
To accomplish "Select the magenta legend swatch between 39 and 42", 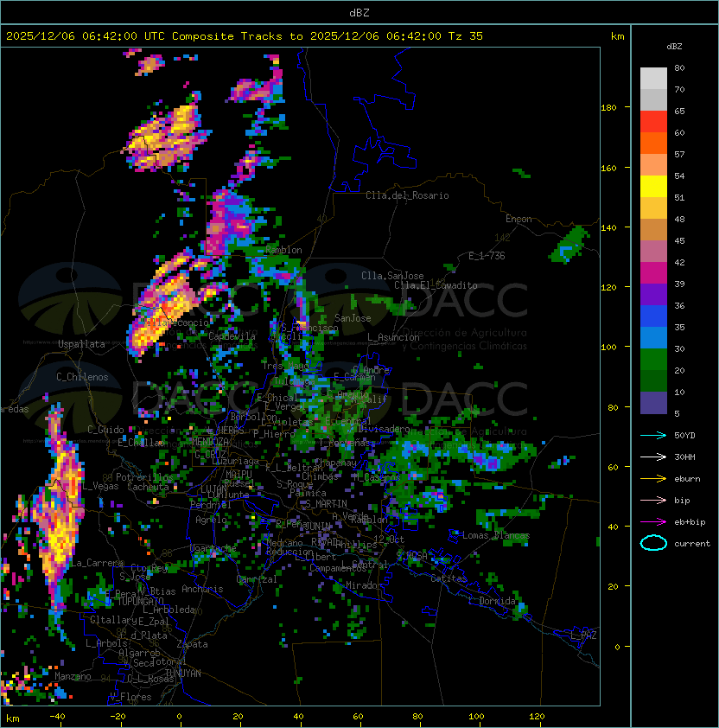I will (653, 273).
